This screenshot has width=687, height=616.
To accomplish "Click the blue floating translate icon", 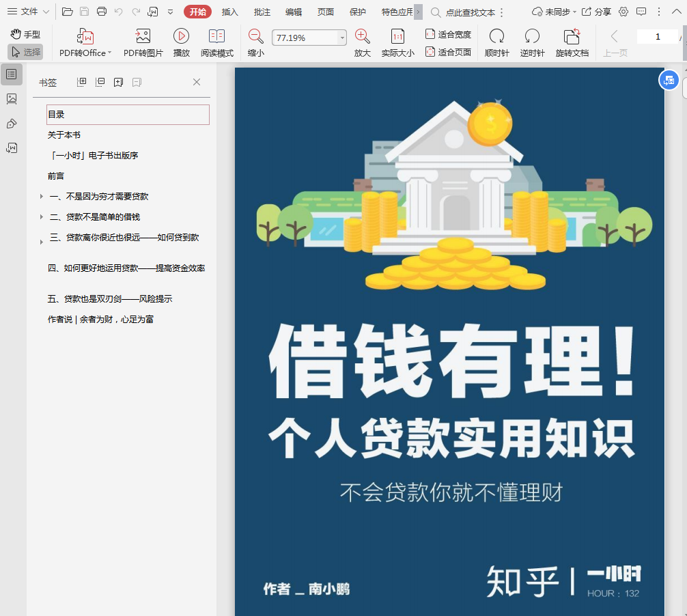I will coord(669,80).
